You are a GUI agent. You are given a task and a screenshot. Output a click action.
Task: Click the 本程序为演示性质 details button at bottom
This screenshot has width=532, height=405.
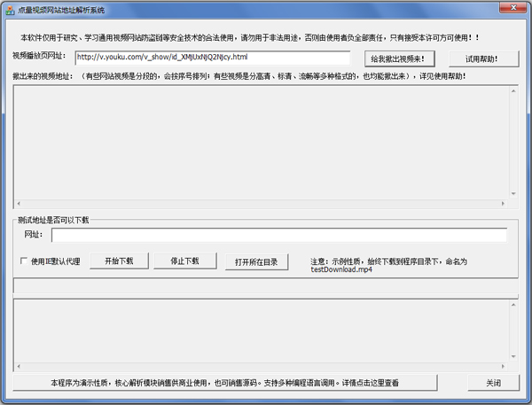[225, 383]
